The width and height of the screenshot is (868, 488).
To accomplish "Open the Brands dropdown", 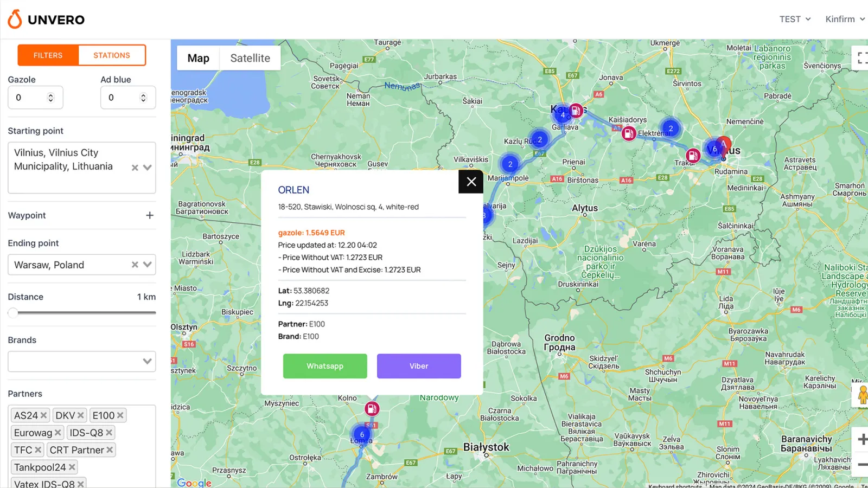I will [x=82, y=362].
